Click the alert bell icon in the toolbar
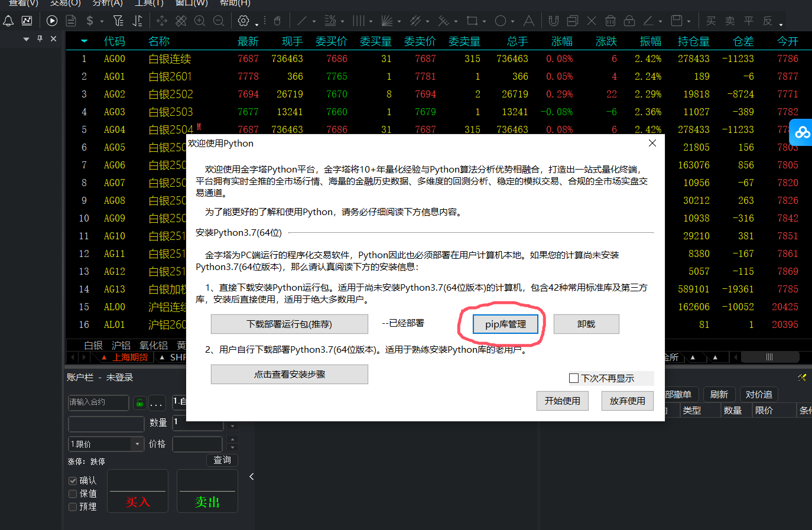Image resolution: width=812 pixels, height=530 pixels. tap(8, 21)
